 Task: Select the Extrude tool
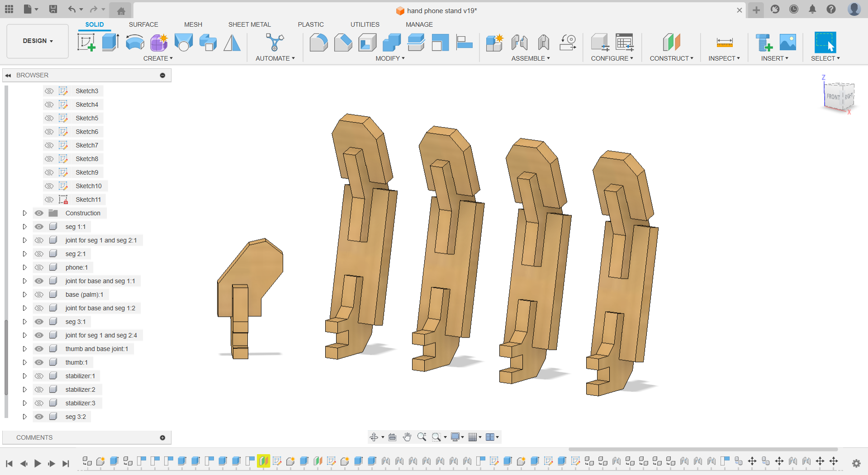(x=110, y=43)
